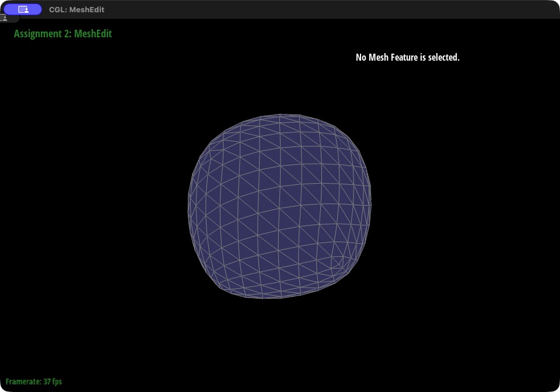This screenshot has width=560, height=392.
Task: Click the 'Assignment 2: MeshEdit' heading text
Action: tap(63, 34)
